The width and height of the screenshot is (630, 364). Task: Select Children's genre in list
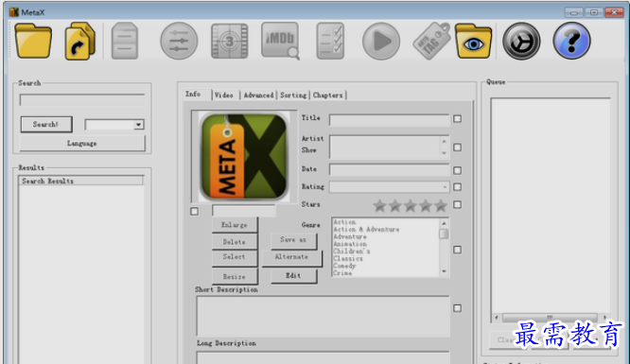coord(352,251)
